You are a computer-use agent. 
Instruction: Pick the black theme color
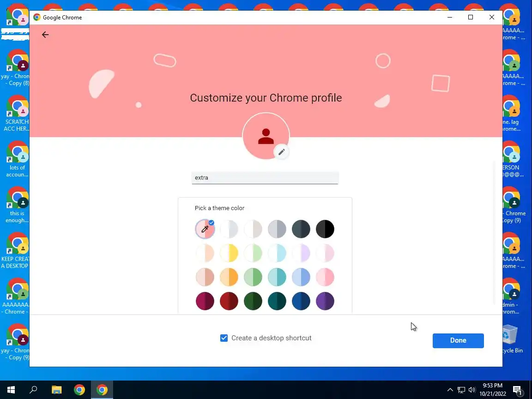(325, 229)
